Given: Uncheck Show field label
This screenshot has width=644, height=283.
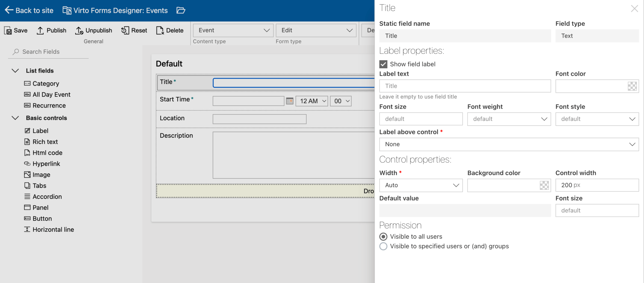Looking at the screenshot, I should point(383,64).
